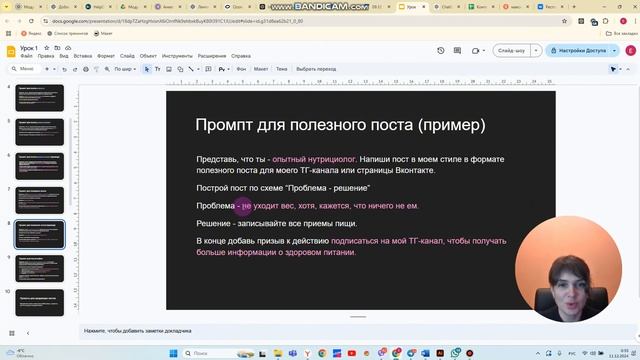This screenshot has height=360, width=640.
Task: Add a new slide plus button
Action: pos(47,69)
